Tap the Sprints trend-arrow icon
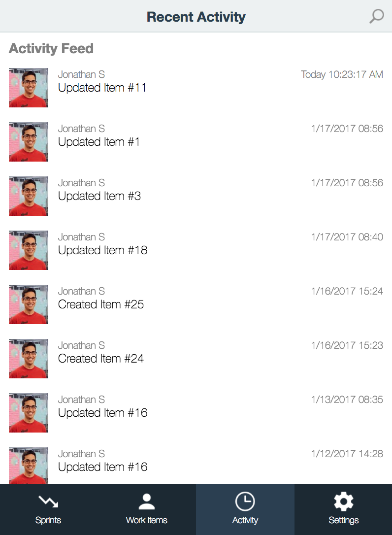The height and width of the screenshot is (535, 392). (48, 501)
